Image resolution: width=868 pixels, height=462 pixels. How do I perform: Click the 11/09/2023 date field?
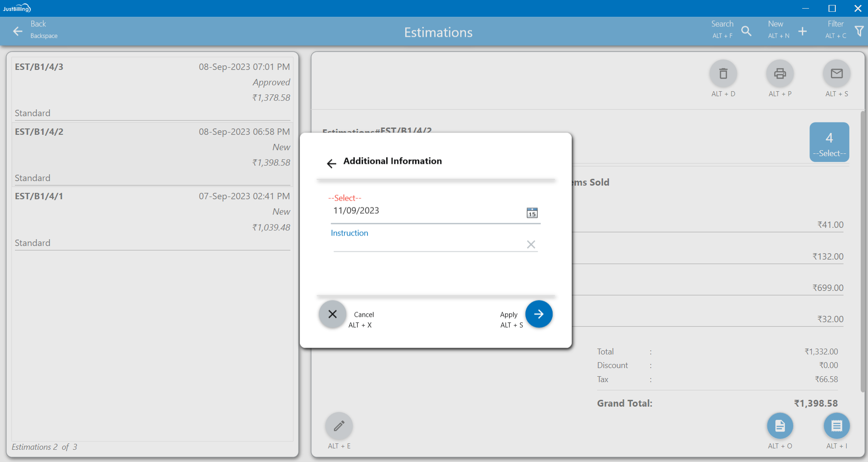click(x=427, y=211)
